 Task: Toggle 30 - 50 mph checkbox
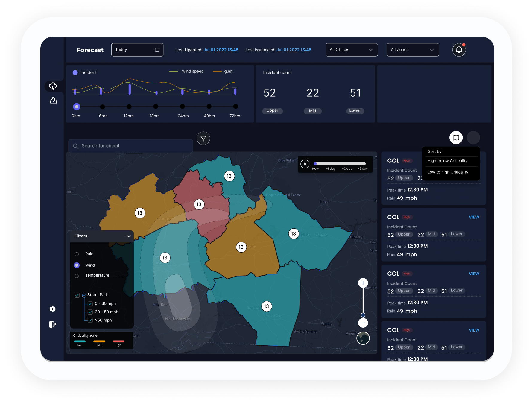tap(90, 312)
